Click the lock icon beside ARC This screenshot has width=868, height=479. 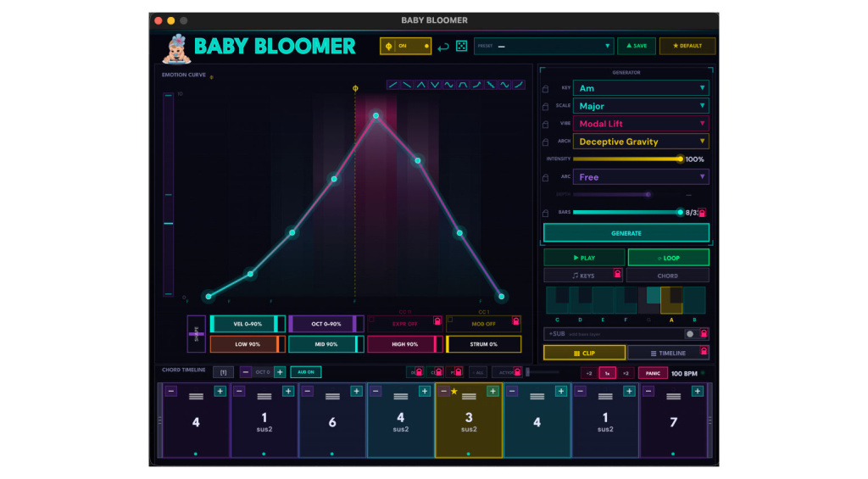point(545,178)
